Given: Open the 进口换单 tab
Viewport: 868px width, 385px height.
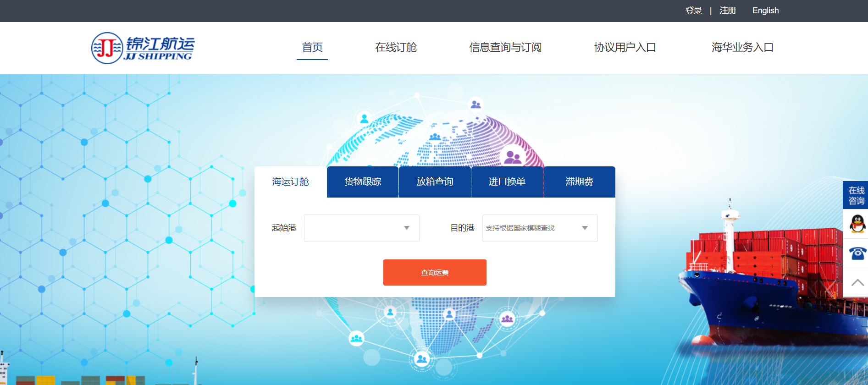Looking at the screenshot, I should [507, 182].
